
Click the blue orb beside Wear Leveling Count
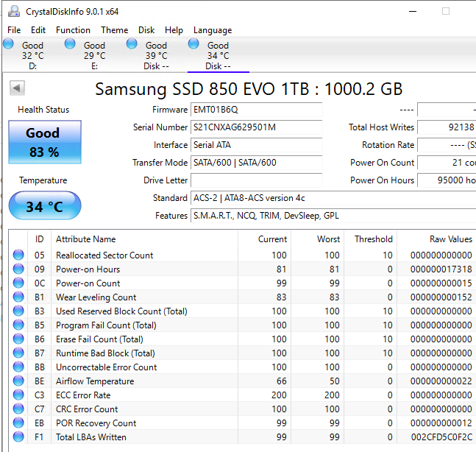pos(18,297)
